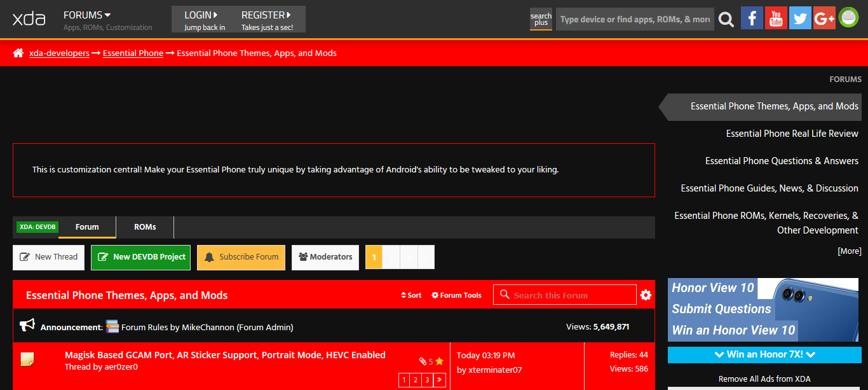This screenshot has width=868, height=390.
Task: Click the gold star rating on GCAM thread
Action: [x=439, y=361]
